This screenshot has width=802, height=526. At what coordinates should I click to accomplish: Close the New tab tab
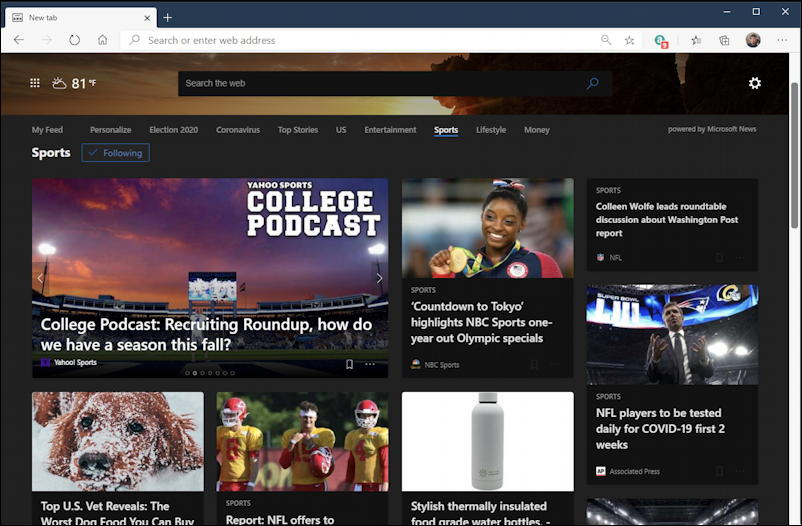(x=147, y=18)
